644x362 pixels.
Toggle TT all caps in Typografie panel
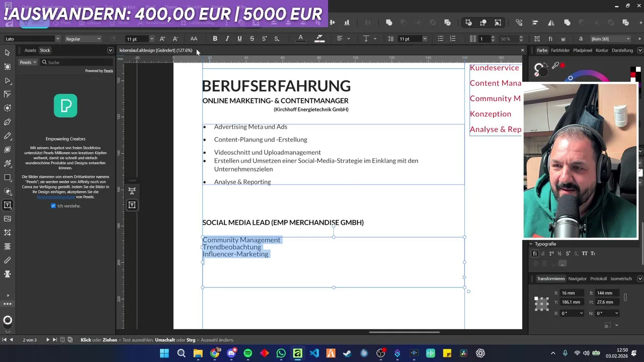(x=585, y=253)
